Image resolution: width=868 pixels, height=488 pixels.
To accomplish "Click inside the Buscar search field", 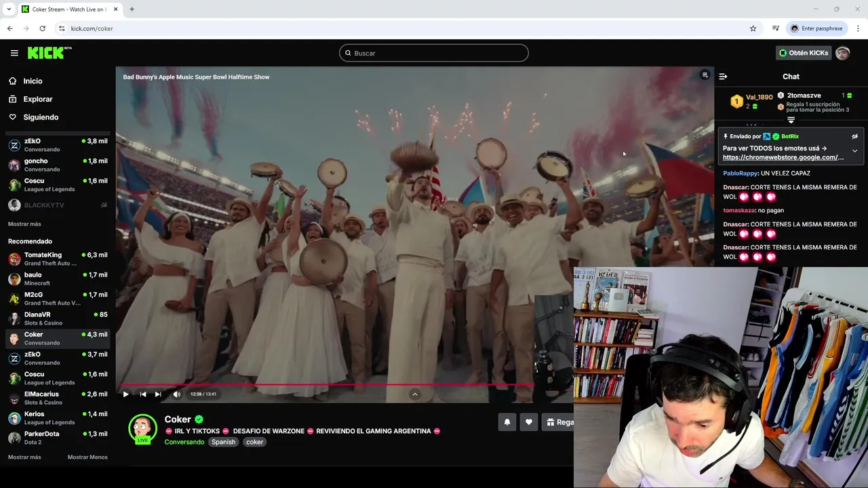I will (434, 53).
